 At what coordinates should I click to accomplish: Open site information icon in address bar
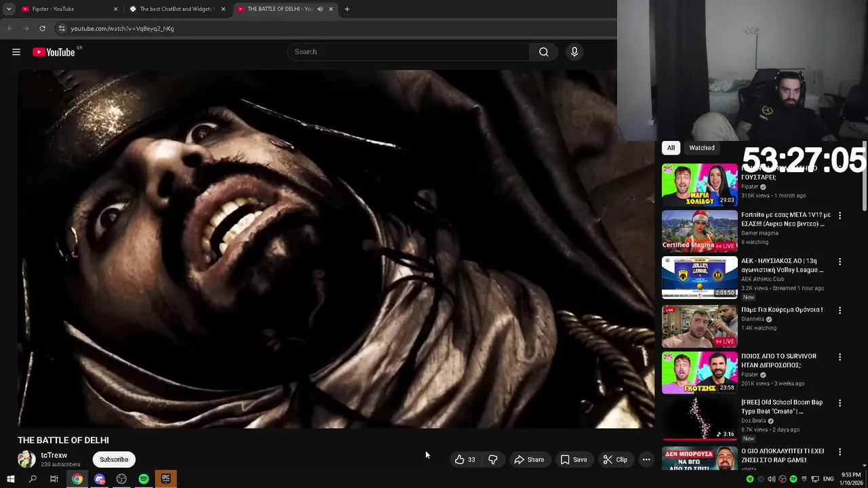[x=62, y=28]
